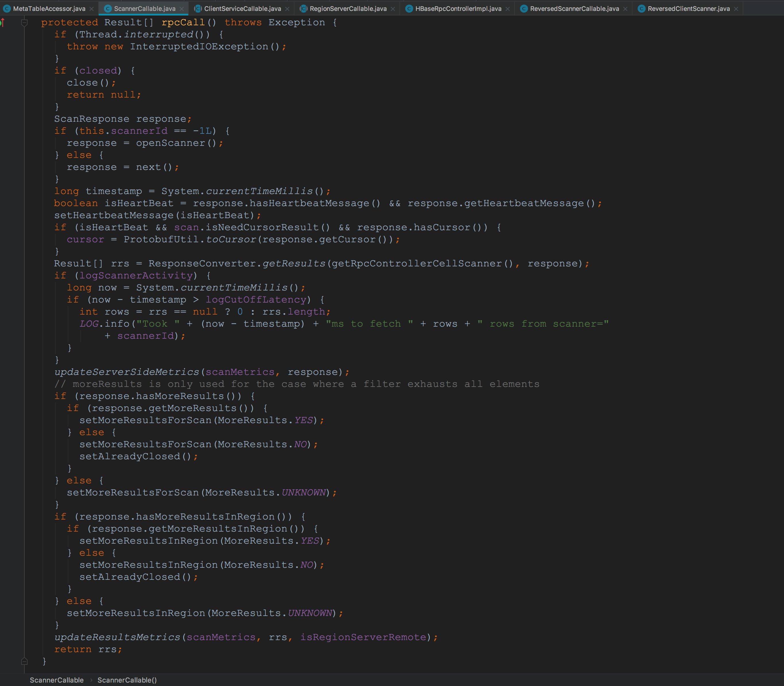
Task: Click ScanResponse response declaration
Action: (123, 119)
